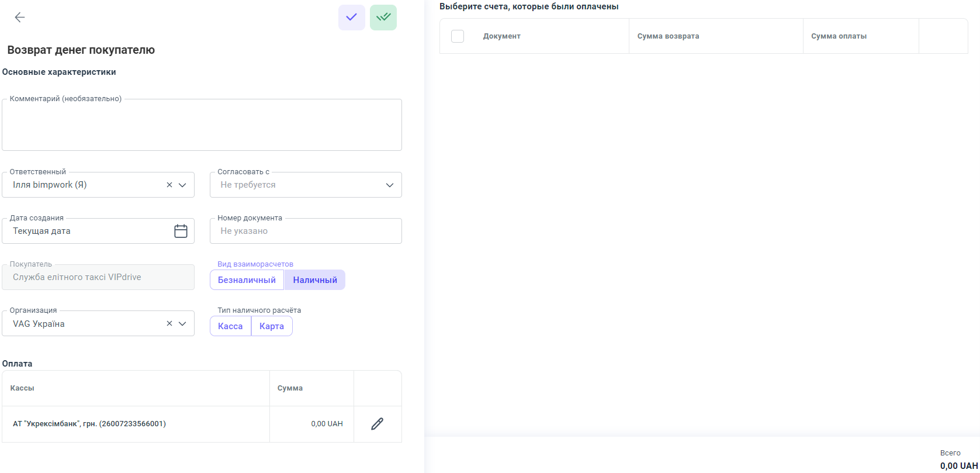Image resolution: width=980 pixels, height=473 pixels.
Task: Clear the Ответственный field selection
Action: [x=169, y=185]
